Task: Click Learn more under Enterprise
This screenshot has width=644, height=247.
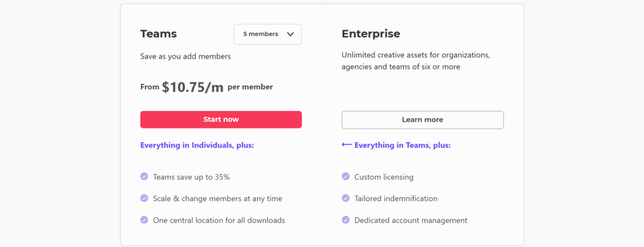Action: [423, 120]
